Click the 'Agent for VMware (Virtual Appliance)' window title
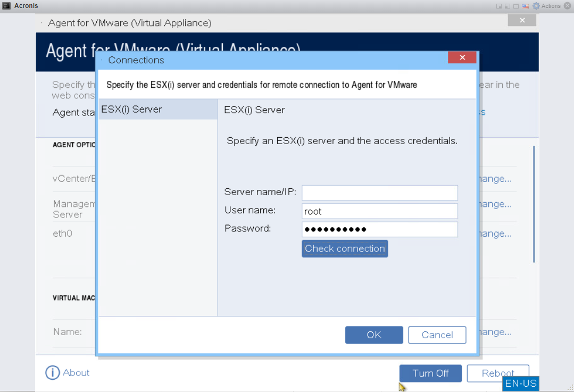Image resolution: width=574 pixels, height=392 pixels. pos(130,23)
